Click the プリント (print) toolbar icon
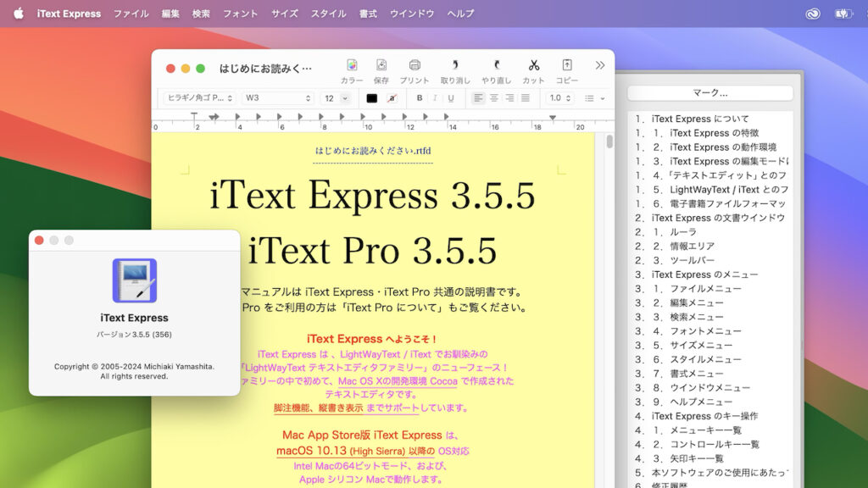 tap(415, 66)
